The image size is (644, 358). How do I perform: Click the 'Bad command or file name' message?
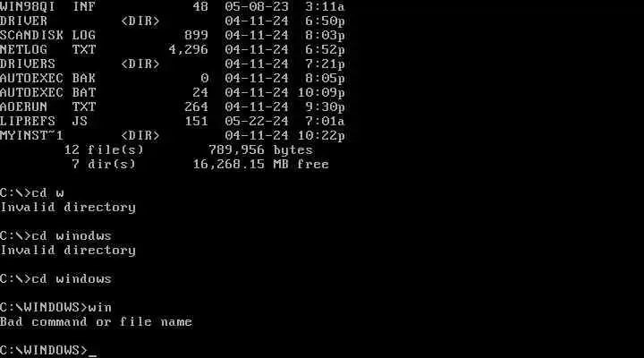(96, 322)
